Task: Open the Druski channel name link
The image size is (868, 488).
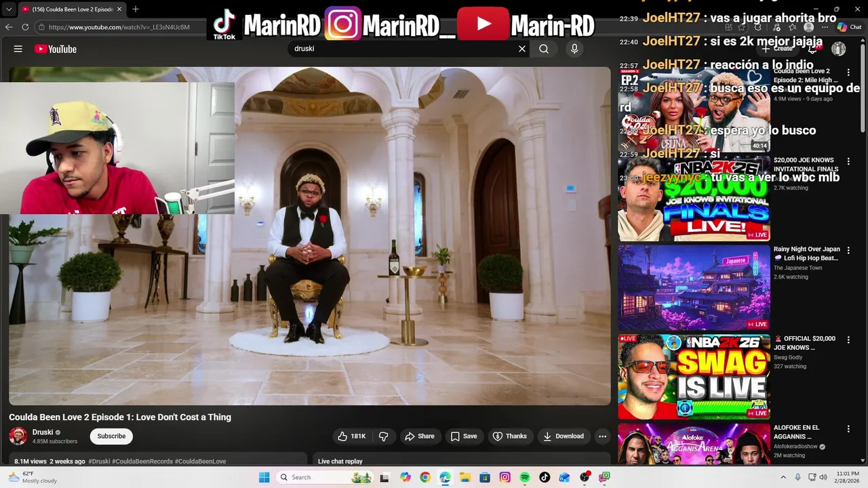Action: [x=43, y=432]
